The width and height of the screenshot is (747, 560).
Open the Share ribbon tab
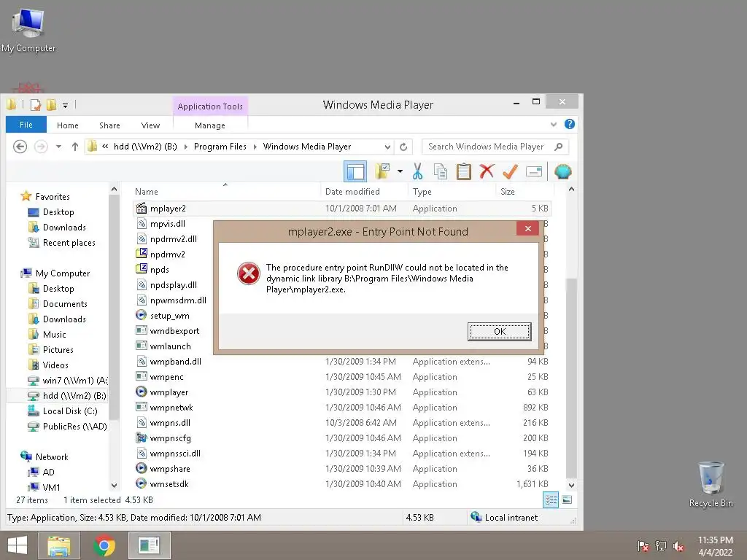coord(109,125)
